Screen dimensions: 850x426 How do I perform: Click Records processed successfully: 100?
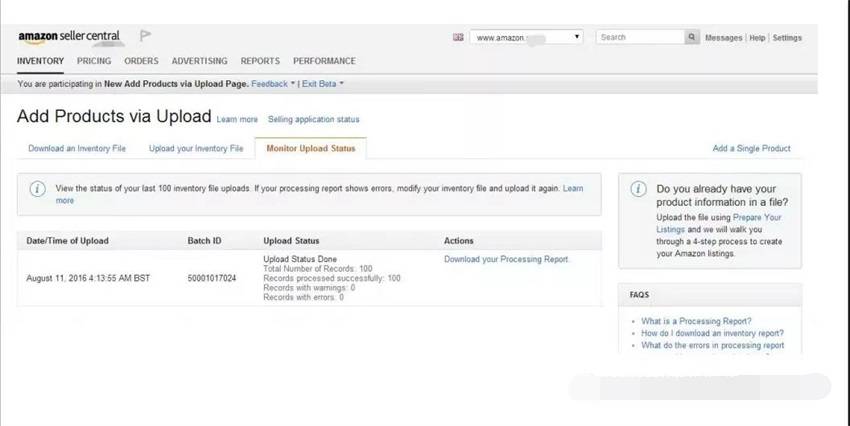(332, 278)
